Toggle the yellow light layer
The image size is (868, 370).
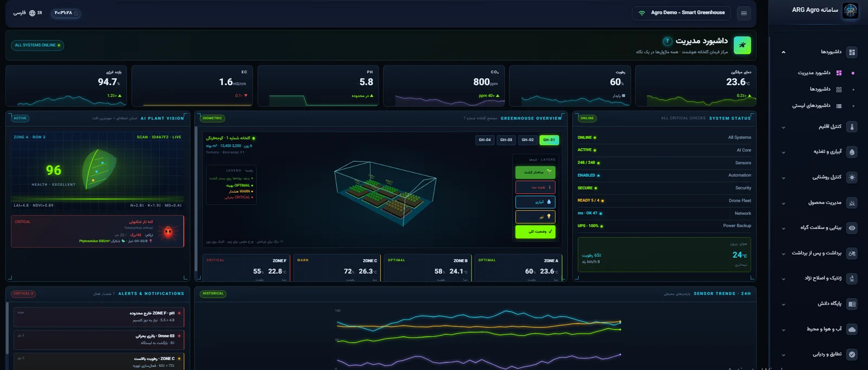pos(535,216)
